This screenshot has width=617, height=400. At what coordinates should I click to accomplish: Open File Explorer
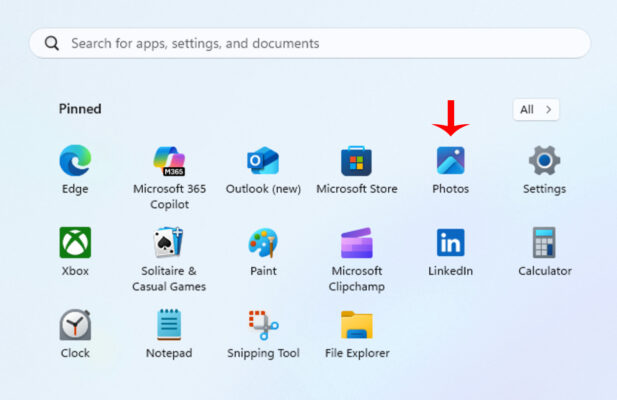pos(356,325)
